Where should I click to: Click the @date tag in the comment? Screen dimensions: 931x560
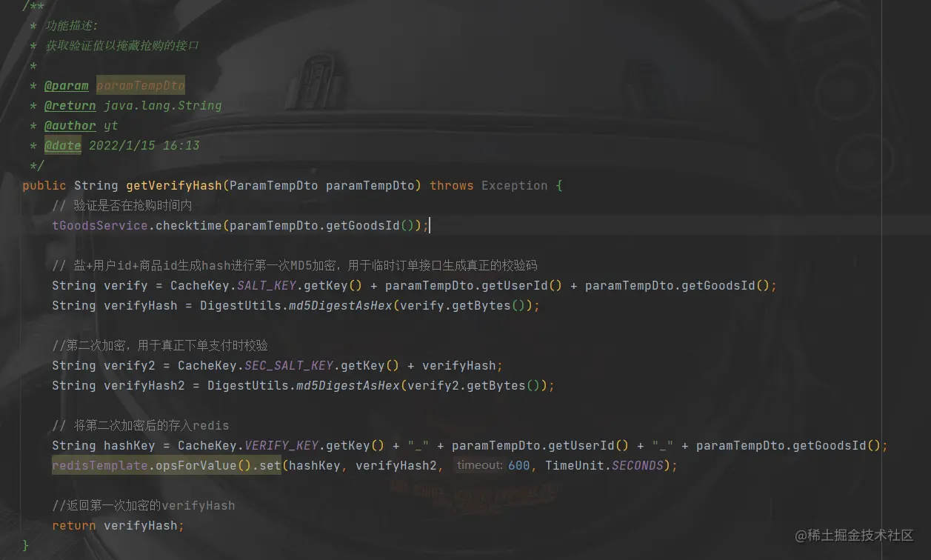62,146
